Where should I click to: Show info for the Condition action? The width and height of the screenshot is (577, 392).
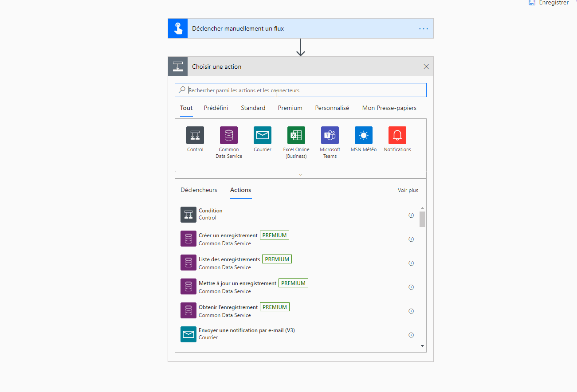411,215
